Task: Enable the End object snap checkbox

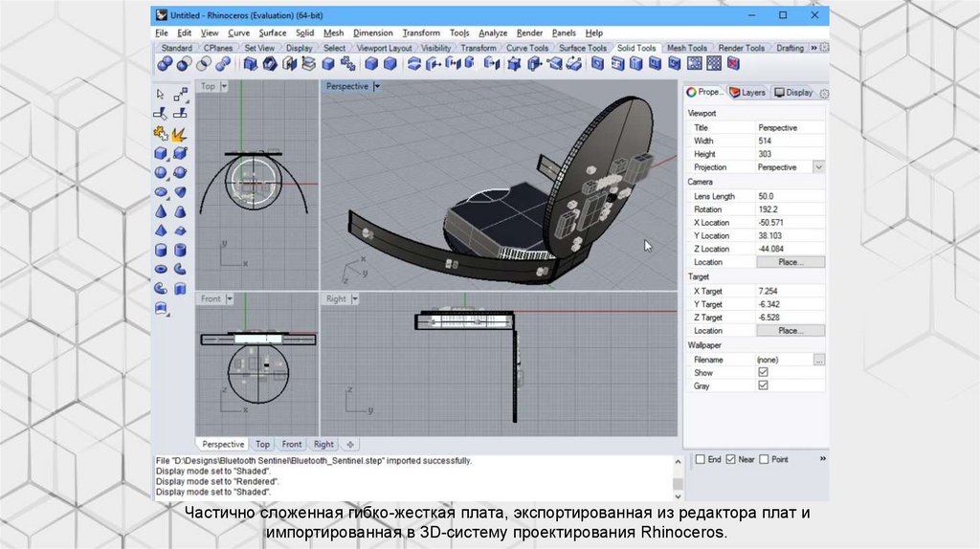Action: (x=700, y=459)
